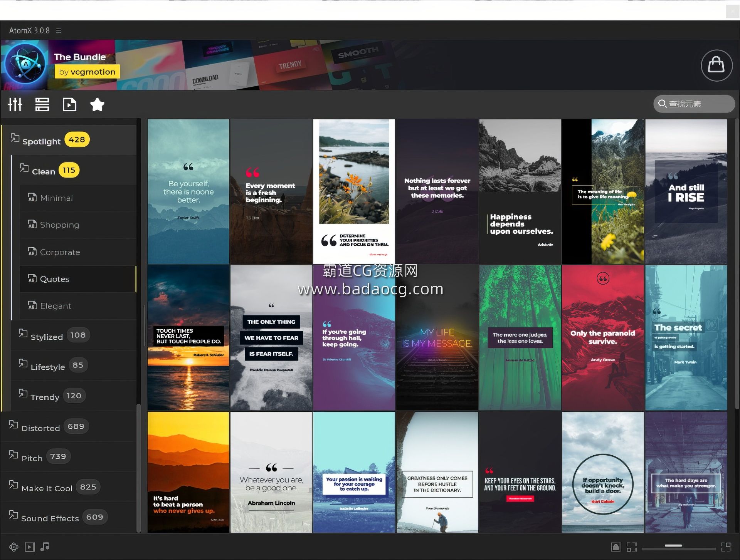Select the 'If opportunity doesn't knock' thumbnail
The height and width of the screenshot is (560, 740).
pyautogui.click(x=603, y=472)
